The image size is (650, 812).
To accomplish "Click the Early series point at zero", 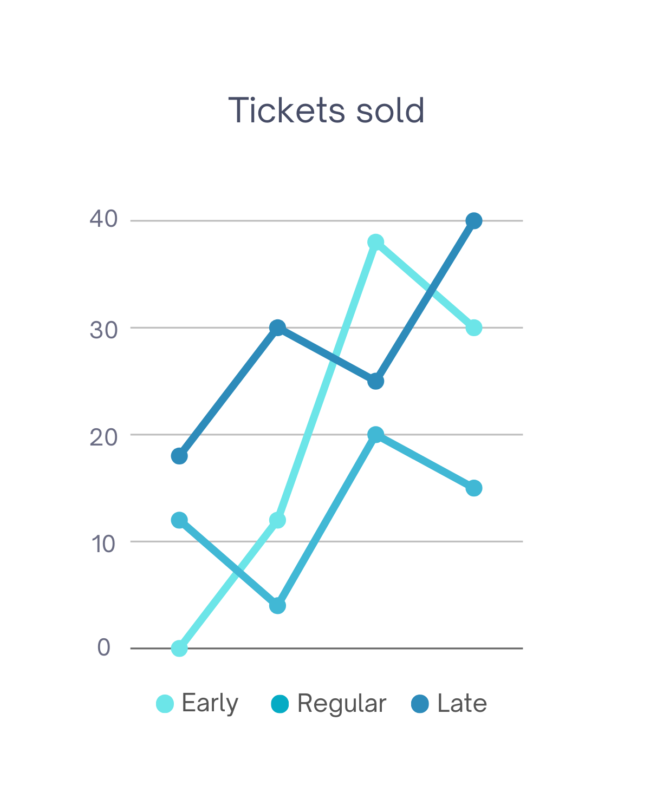I will (179, 648).
